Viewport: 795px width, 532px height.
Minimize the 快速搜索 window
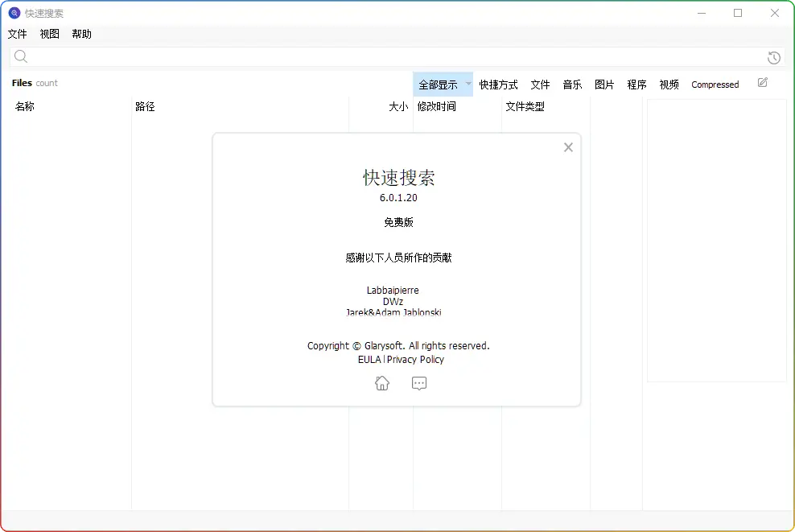click(702, 13)
